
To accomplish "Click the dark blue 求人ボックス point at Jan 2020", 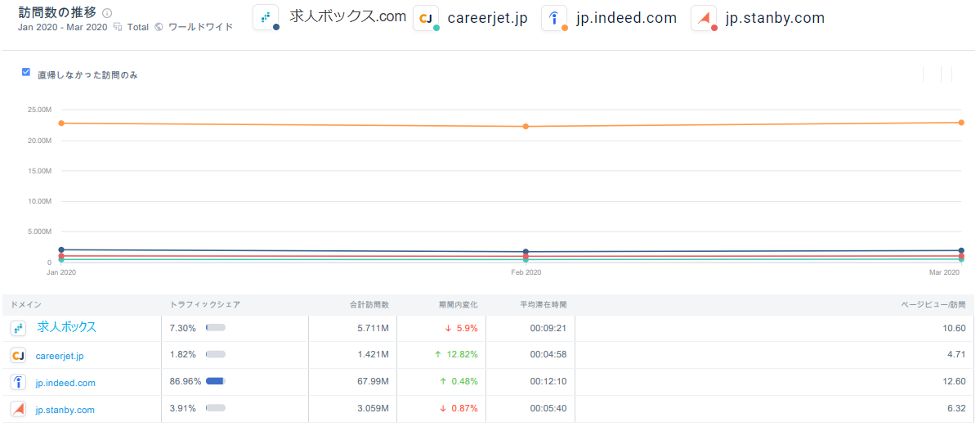I will click(x=61, y=249).
